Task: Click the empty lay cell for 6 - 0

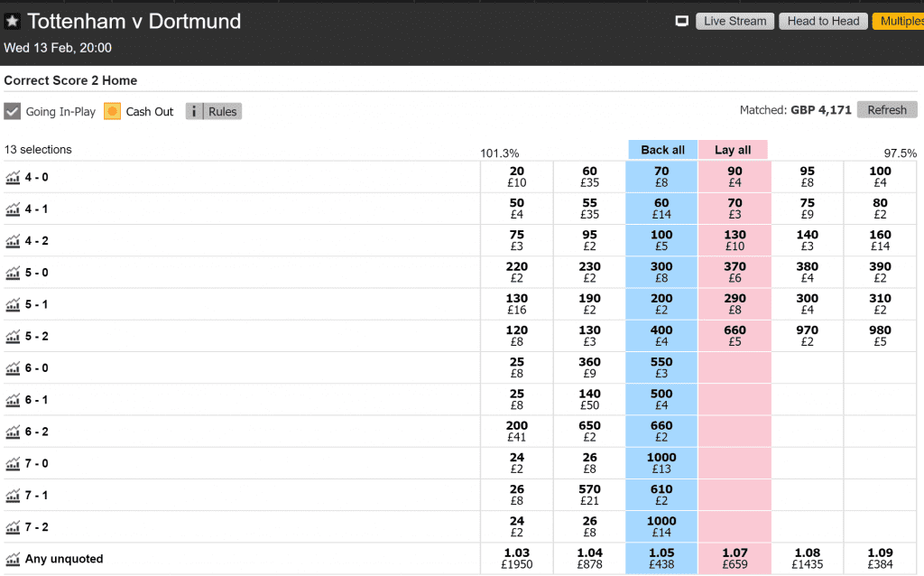Action: (735, 367)
